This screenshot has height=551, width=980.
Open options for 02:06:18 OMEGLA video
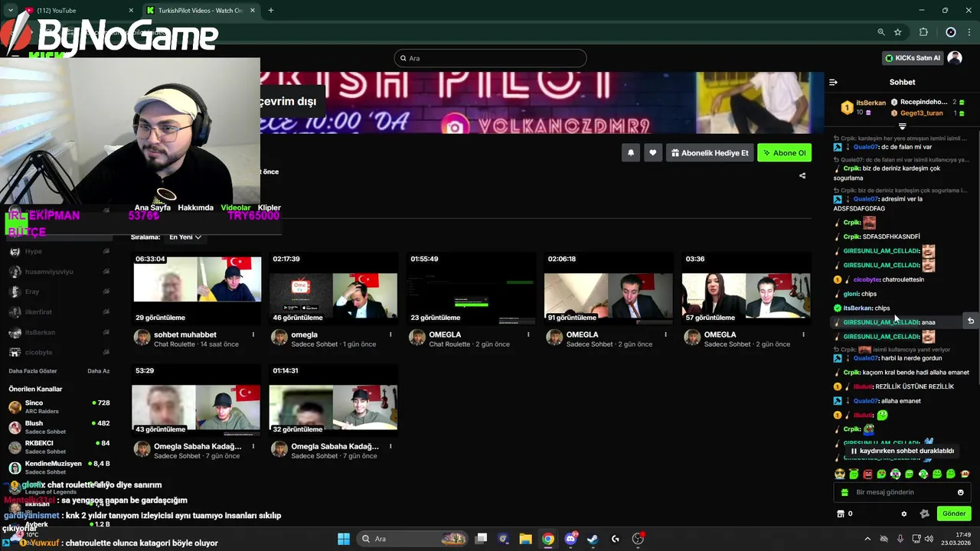coord(665,334)
